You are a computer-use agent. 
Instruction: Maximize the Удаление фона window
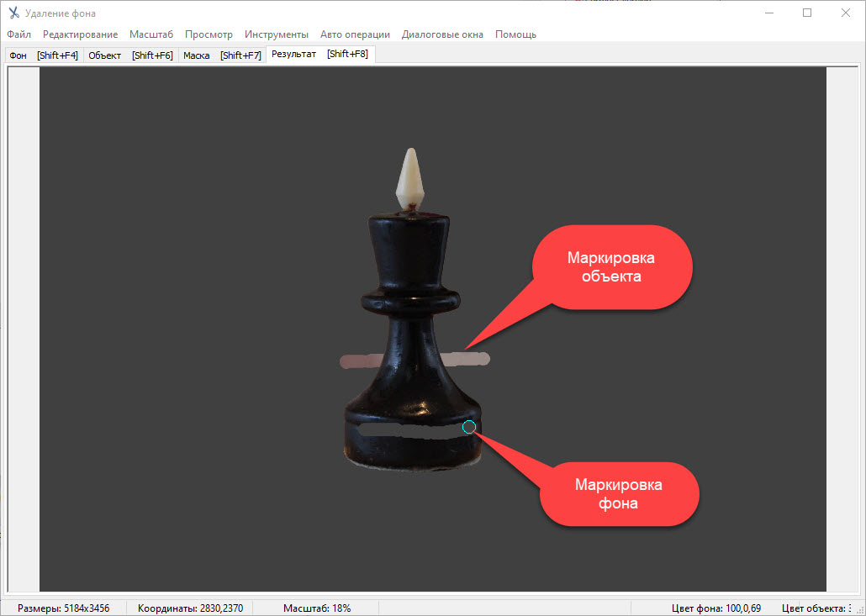pos(807,13)
